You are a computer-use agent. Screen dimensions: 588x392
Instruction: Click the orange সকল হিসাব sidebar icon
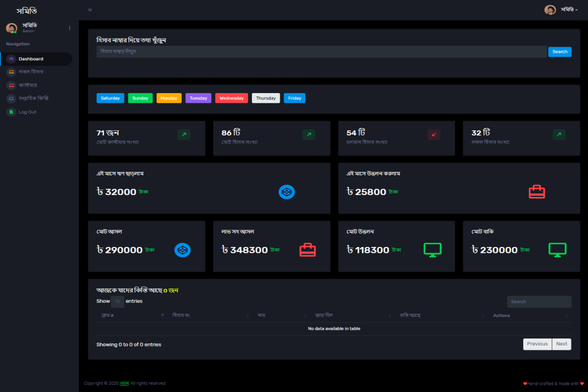pos(10,72)
